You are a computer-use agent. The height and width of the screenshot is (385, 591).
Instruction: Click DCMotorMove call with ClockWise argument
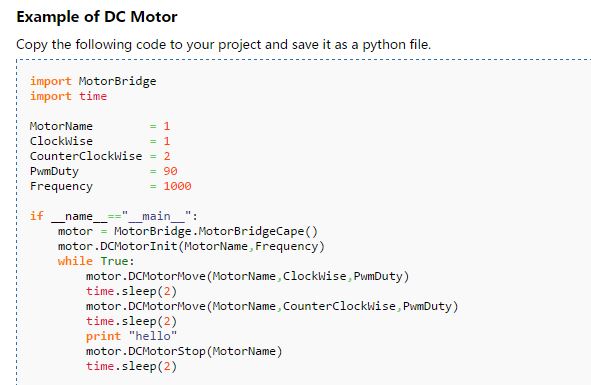tap(248, 276)
